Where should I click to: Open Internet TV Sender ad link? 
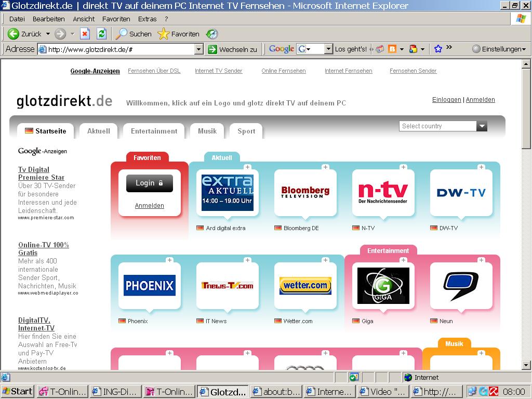(219, 71)
